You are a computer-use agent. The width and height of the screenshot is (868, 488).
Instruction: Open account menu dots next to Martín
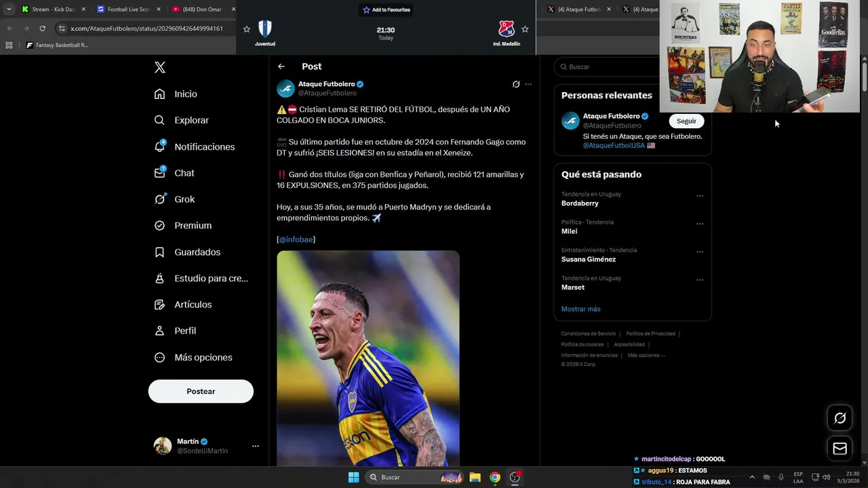(x=256, y=446)
